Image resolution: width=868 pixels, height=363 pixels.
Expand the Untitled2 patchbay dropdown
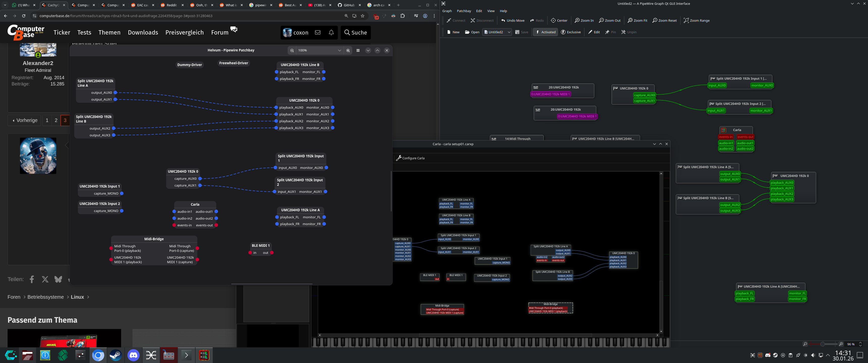point(509,32)
